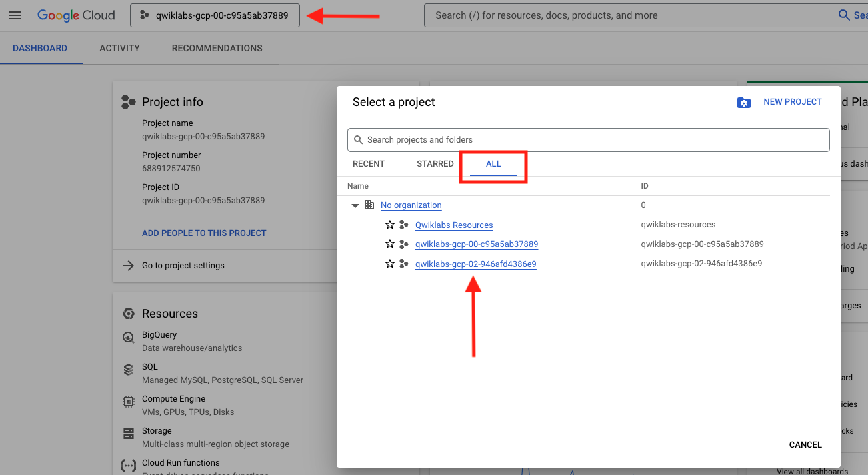Click the project icon beside qwiklabs-gcp-02-946afd4386e9 link

coord(403,264)
